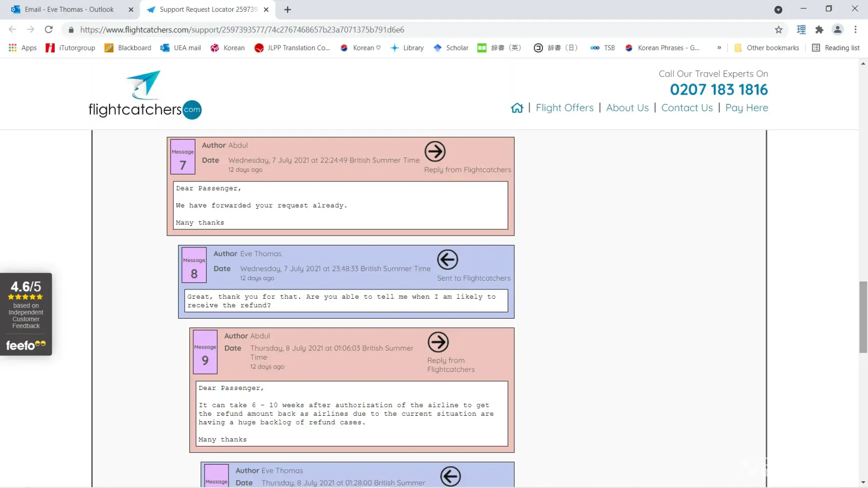
Task: Click the sent arrow icon on Message 8
Action: coord(447,260)
